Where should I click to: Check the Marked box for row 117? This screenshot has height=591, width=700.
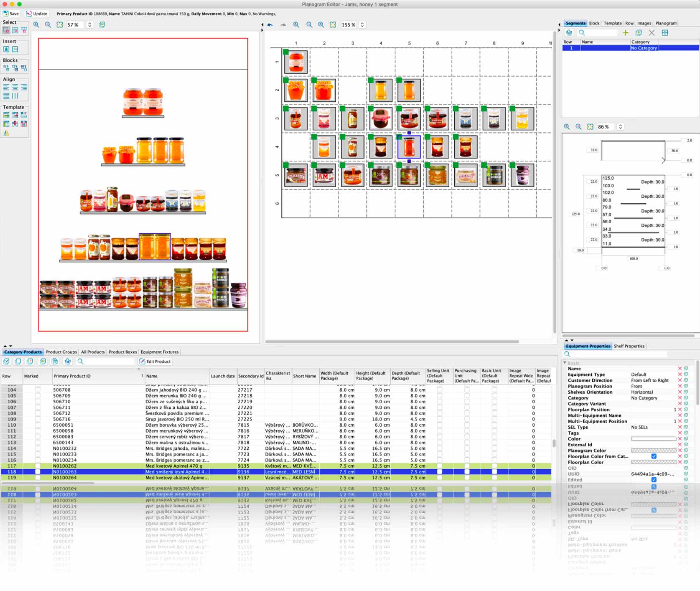coord(38,466)
